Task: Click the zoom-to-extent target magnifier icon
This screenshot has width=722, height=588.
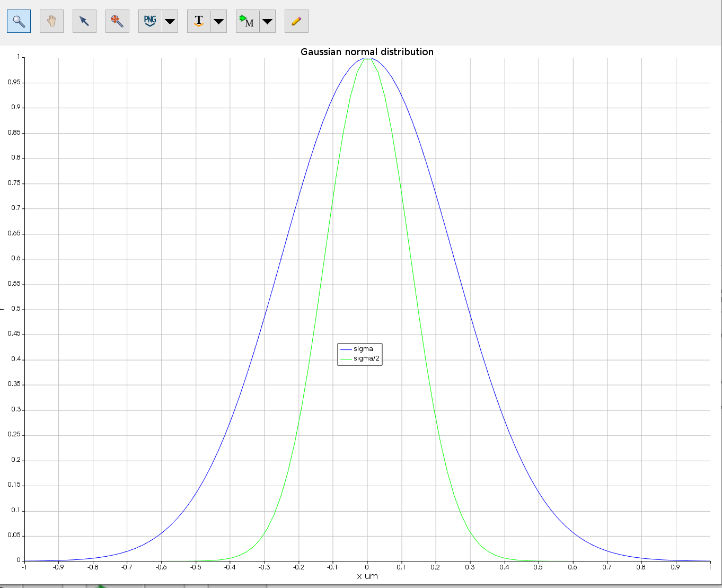Action: (x=117, y=21)
